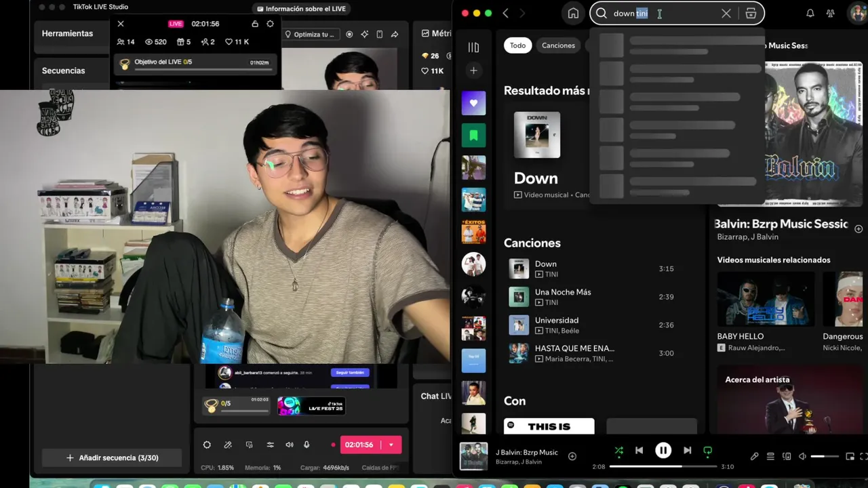Toggle shuffle in Spotify player
Screen dimensions: 868x488
pyautogui.click(x=618, y=450)
